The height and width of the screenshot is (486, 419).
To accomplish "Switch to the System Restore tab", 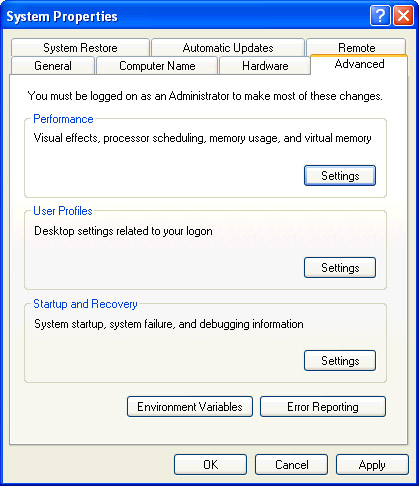I will [x=80, y=48].
